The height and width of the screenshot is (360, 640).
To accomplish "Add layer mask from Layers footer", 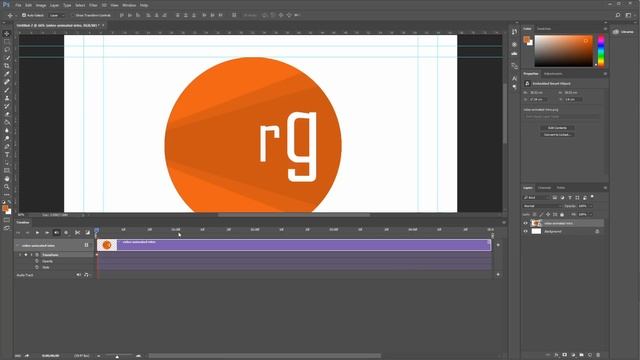I will pyautogui.click(x=564, y=355).
